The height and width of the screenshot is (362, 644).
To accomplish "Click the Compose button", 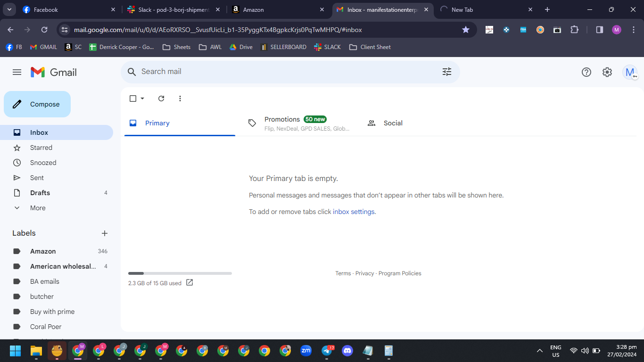I will [x=37, y=104].
